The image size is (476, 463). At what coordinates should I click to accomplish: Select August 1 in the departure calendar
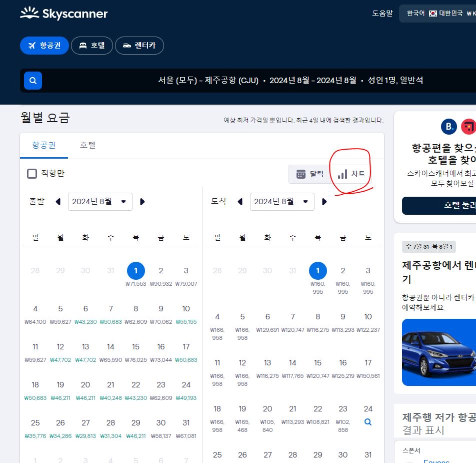pyautogui.click(x=135, y=270)
